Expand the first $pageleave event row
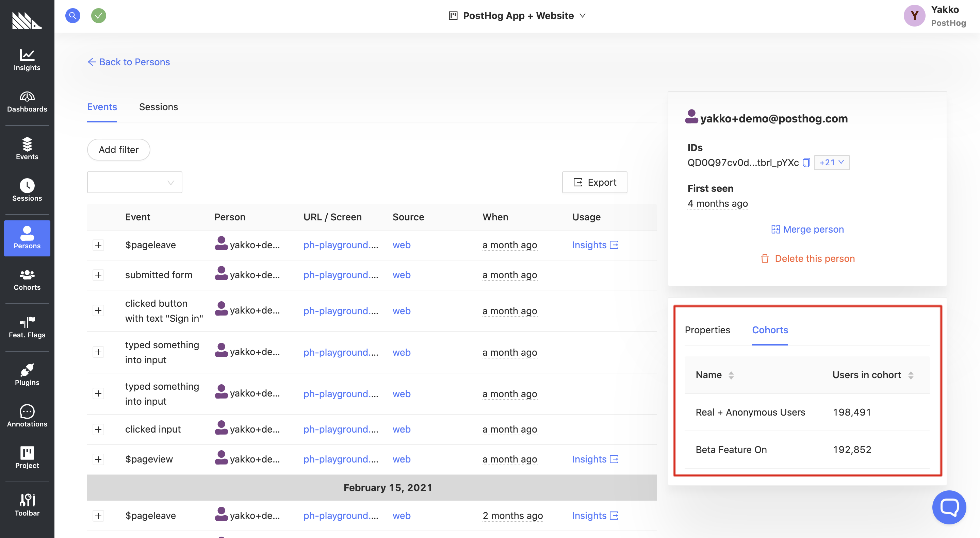 click(99, 245)
